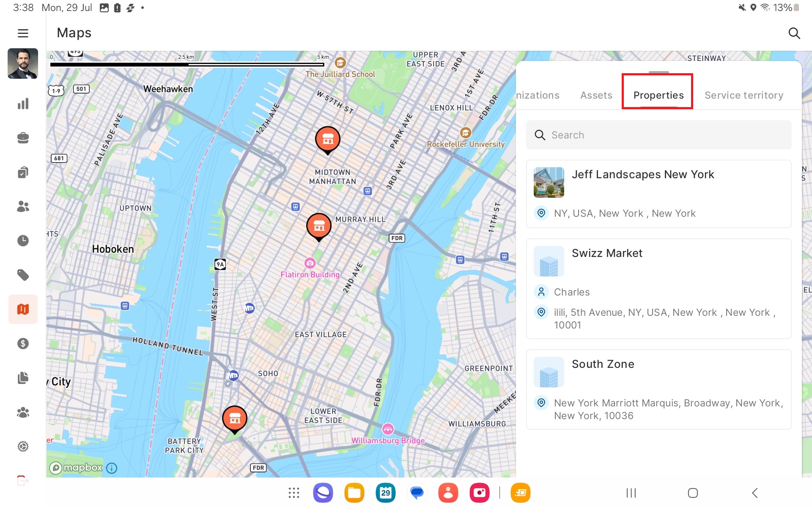Open the hamburger navigation menu
This screenshot has width=812, height=508.
coord(23,33)
